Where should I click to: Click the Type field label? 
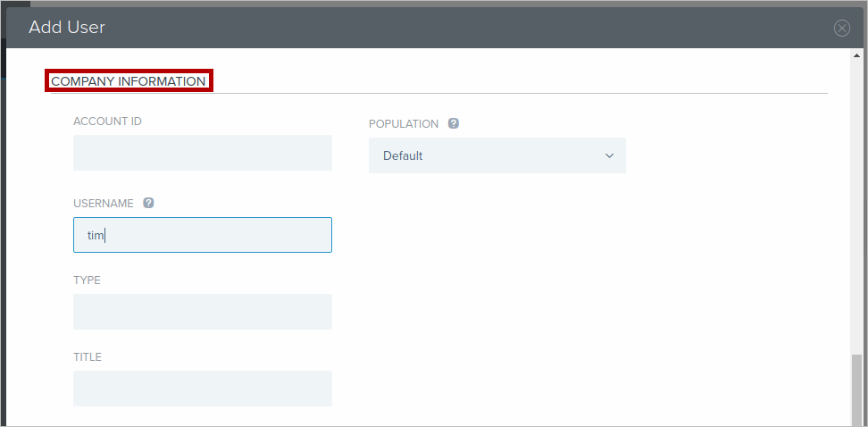pyautogui.click(x=87, y=280)
